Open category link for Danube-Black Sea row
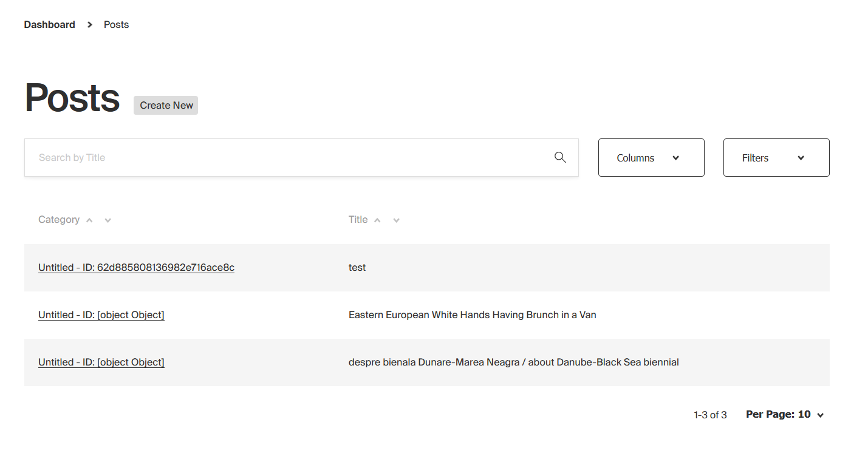Image resolution: width=868 pixels, height=459 pixels. [x=101, y=362]
